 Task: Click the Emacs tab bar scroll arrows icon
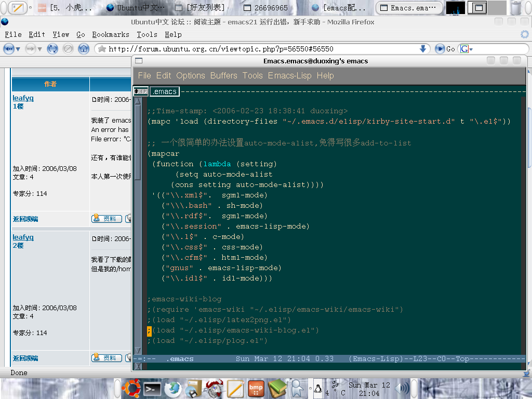pos(141,91)
